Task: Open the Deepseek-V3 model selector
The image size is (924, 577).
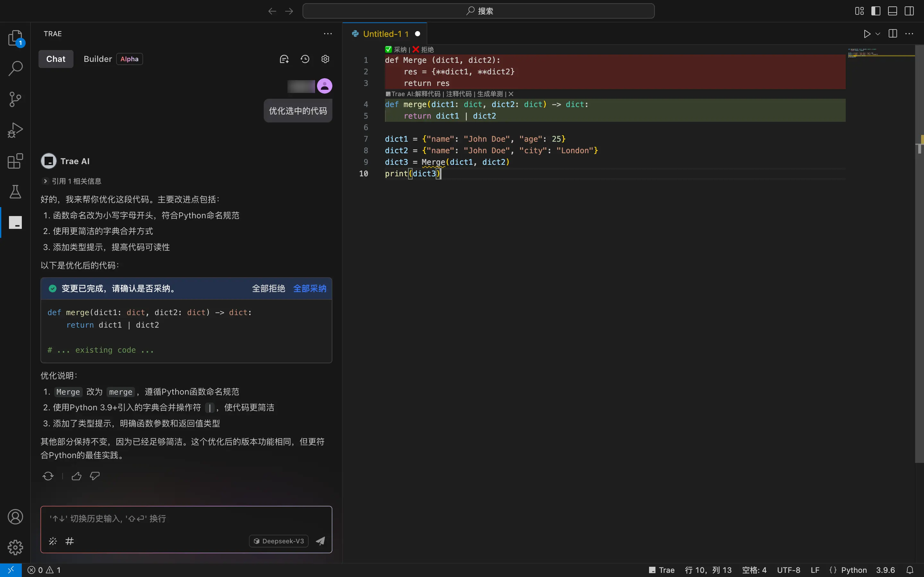Action: pyautogui.click(x=279, y=541)
